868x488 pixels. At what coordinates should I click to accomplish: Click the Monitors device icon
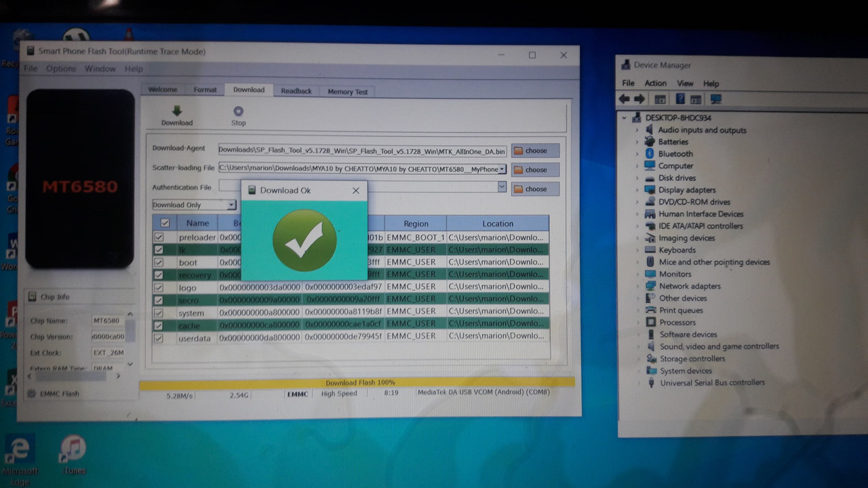click(650, 274)
